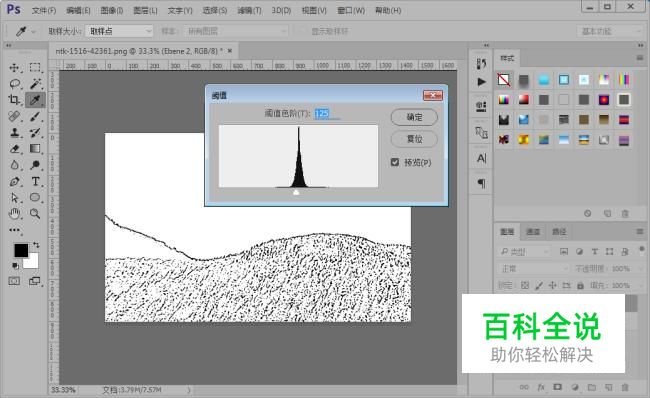Open the Character panel icon
Image resolution: width=650 pixels, height=398 pixels.
[x=481, y=158]
